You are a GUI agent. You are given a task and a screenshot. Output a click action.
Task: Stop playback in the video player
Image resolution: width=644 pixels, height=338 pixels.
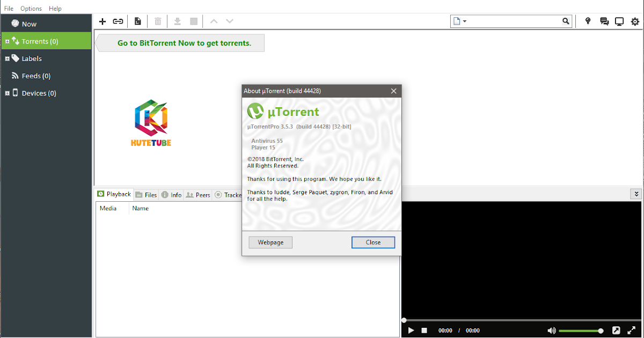click(424, 330)
